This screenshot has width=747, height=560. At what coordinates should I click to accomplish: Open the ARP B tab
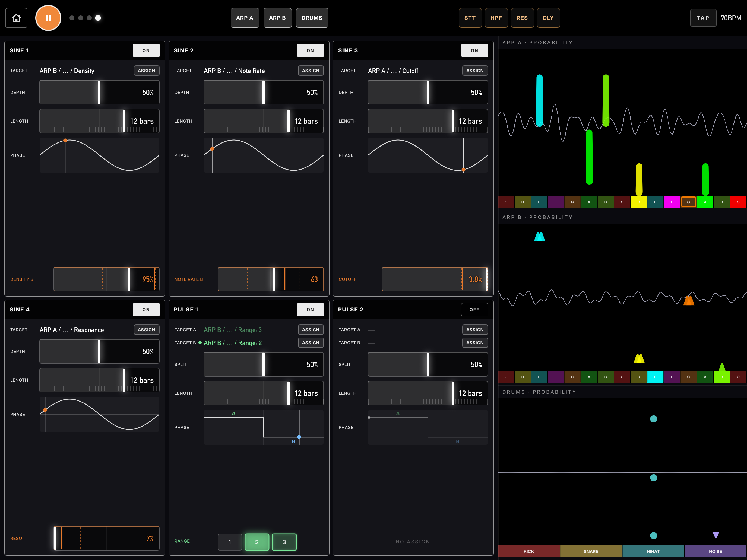click(x=277, y=18)
